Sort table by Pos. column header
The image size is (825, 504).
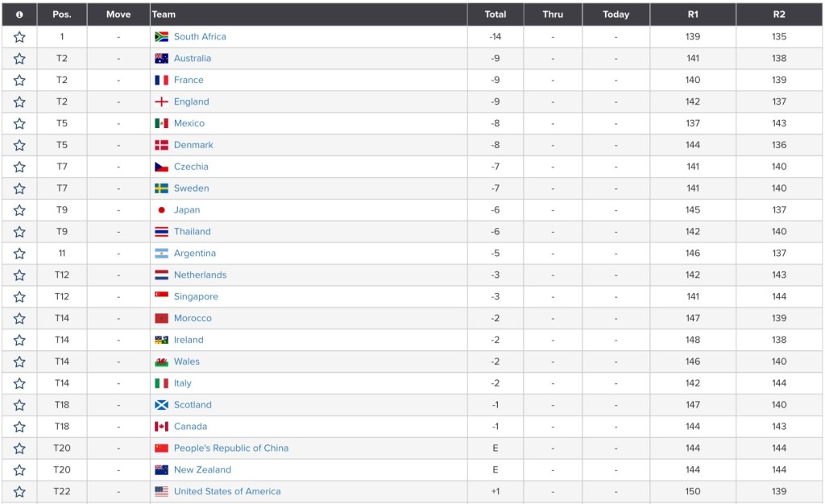pos(61,14)
